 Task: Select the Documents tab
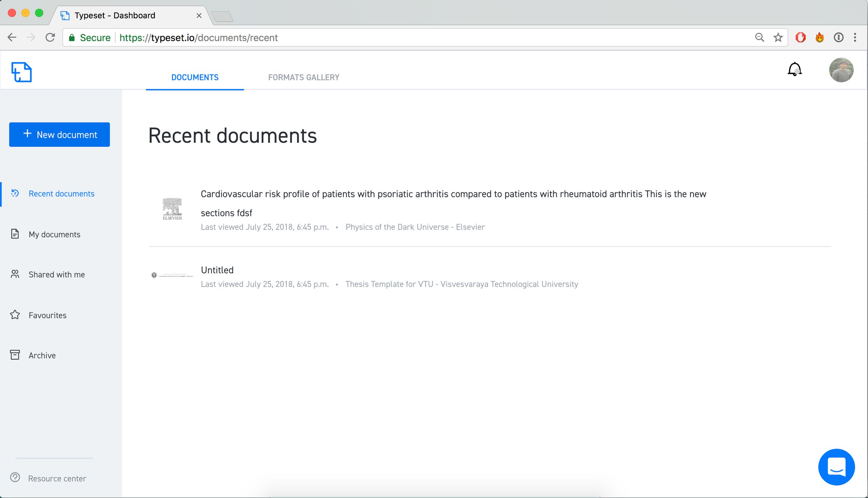click(195, 77)
